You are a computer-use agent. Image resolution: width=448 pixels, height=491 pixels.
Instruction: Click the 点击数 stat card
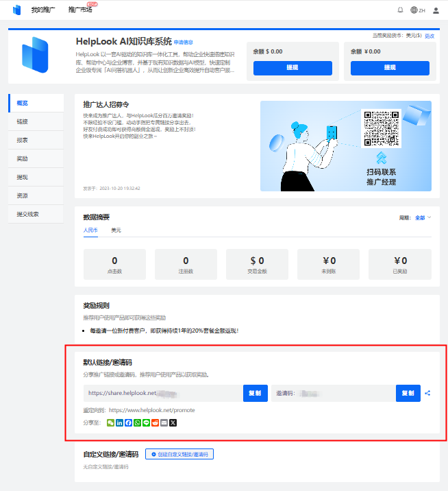pos(114,264)
